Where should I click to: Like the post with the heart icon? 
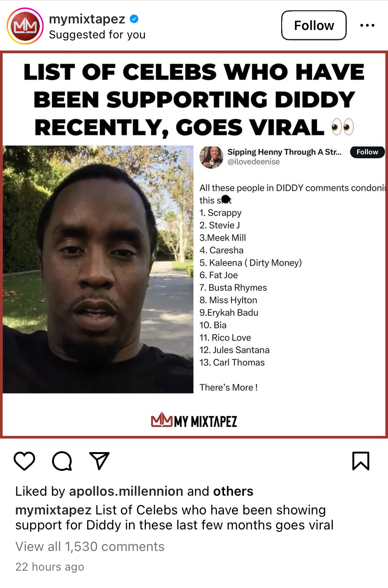pos(24,461)
